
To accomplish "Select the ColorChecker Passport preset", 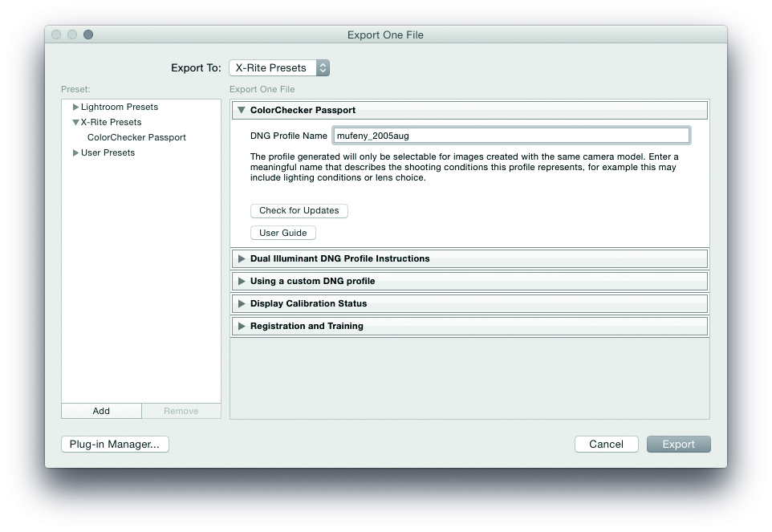I will (x=136, y=138).
